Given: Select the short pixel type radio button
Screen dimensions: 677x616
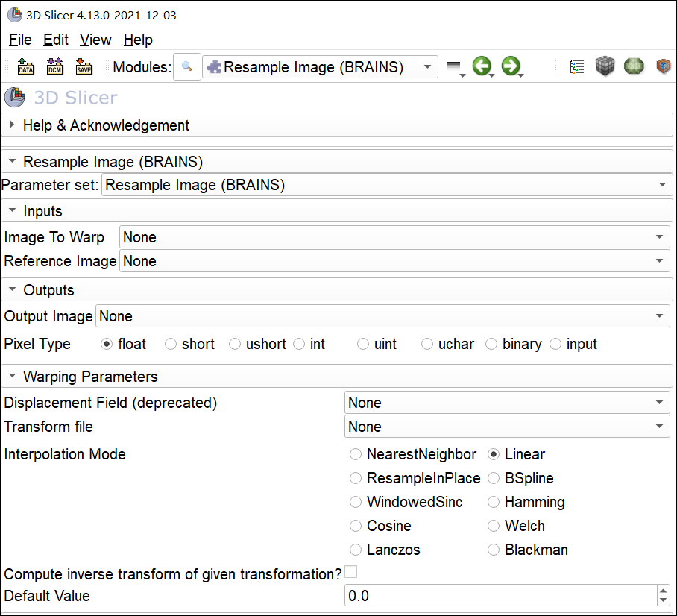Looking at the screenshot, I should tap(171, 344).
